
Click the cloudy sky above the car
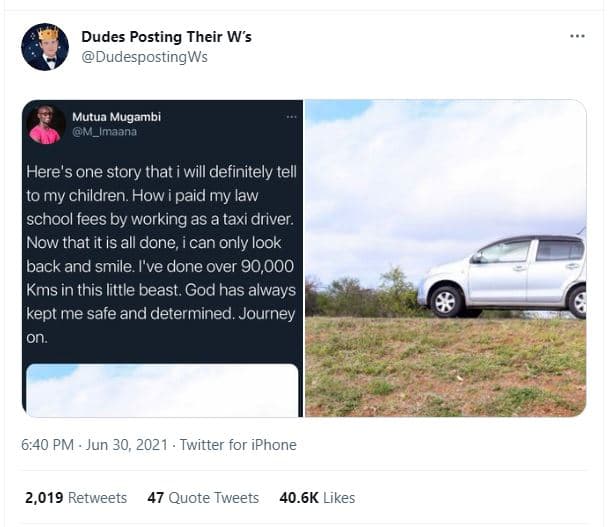point(445,170)
